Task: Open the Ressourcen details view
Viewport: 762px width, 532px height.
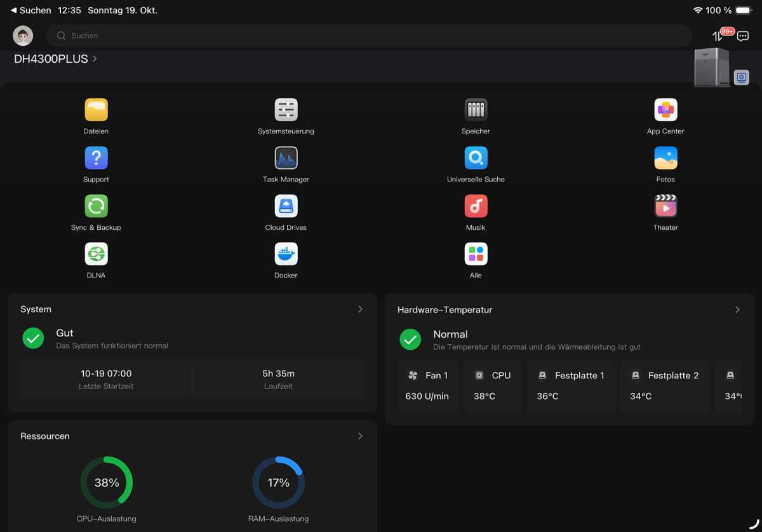Action: point(360,436)
